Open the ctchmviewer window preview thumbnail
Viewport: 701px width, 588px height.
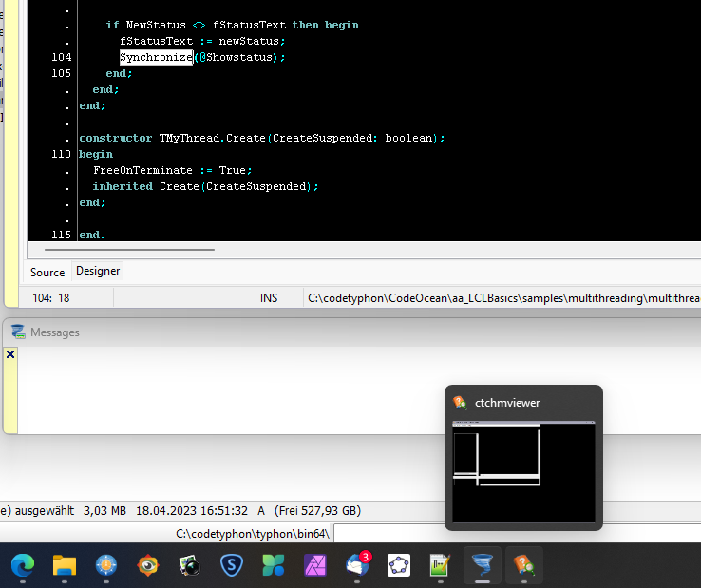pyautogui.click(x=523, y=471)
